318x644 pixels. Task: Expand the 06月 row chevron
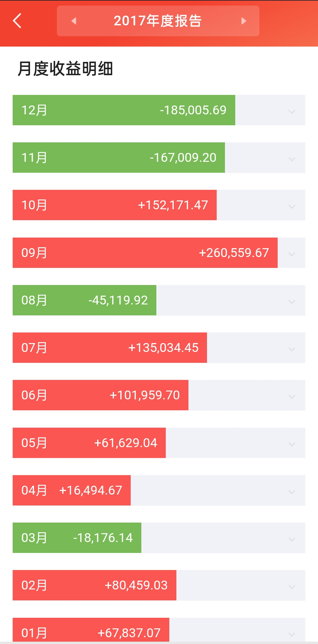coord(291,396)
